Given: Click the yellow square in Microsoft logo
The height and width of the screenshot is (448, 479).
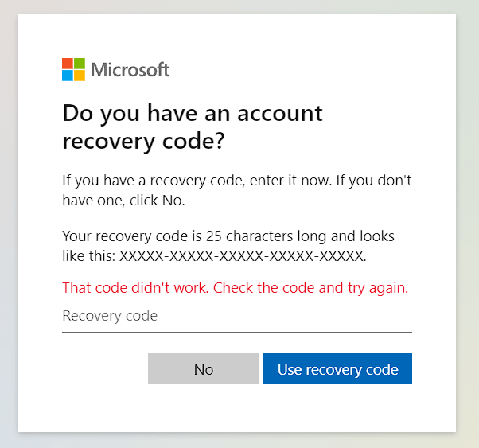Looking at the screenshot, I should [x=80, y=76].
